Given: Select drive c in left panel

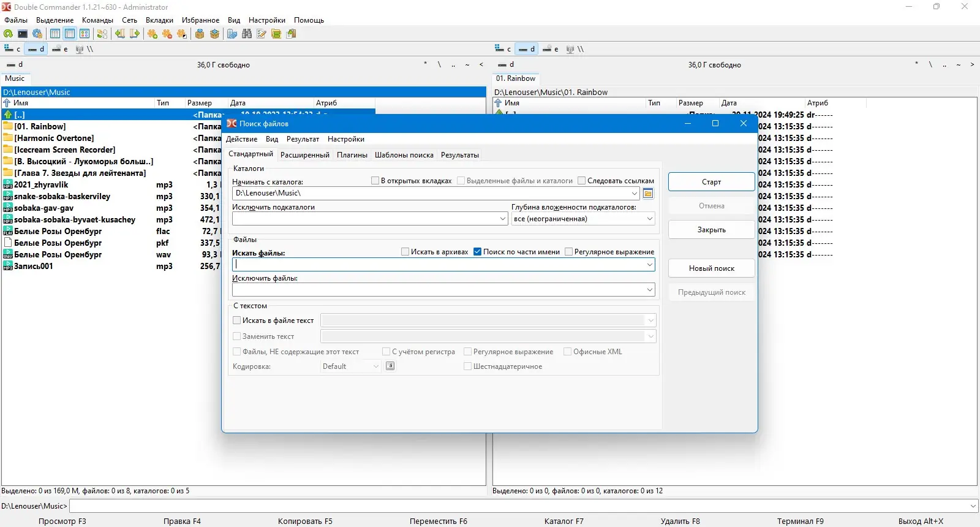Looking at the screenshot, I should pyautogui.click(x=13, y=49).
